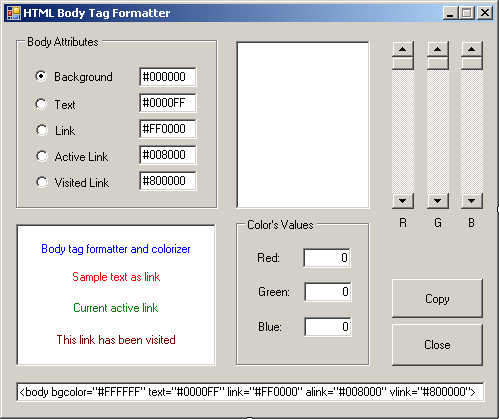Click the Link hex value field #FF0000

[168, 129]
